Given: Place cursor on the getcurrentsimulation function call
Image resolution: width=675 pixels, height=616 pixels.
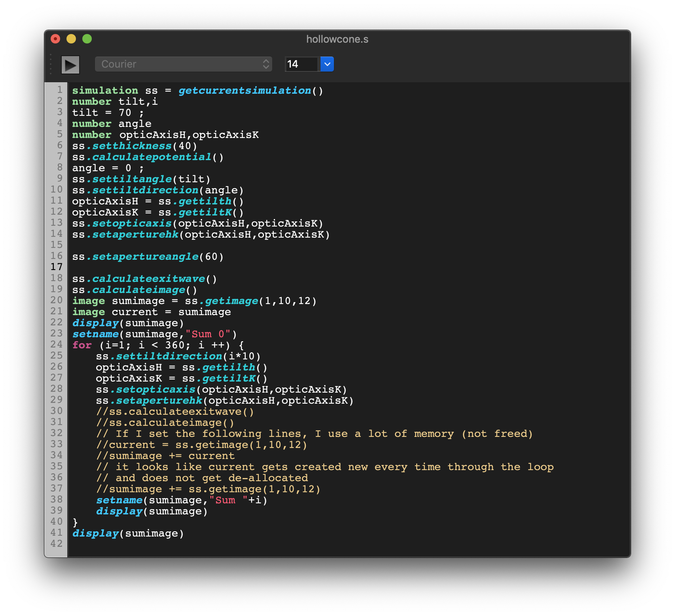Looking at the screenshot, I should click(245, 91).
